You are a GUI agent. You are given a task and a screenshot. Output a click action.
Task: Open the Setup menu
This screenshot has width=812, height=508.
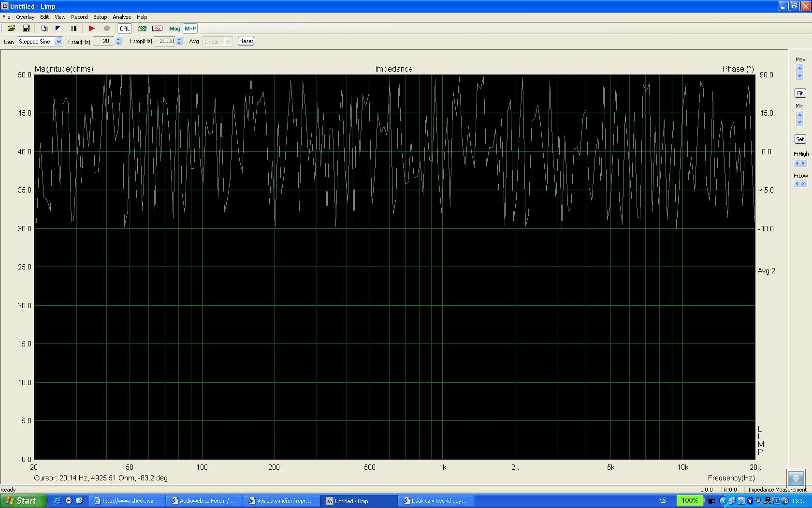(x=100, y=17)
